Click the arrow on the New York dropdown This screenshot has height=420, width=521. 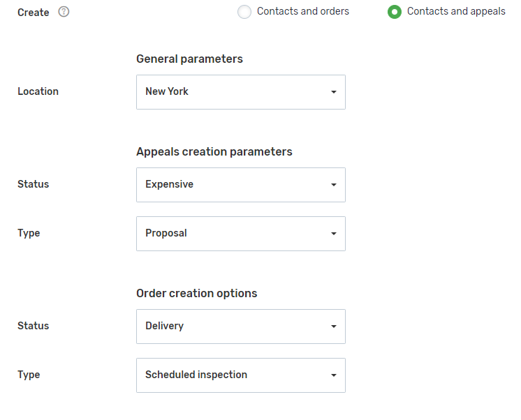tap(333, 92)
